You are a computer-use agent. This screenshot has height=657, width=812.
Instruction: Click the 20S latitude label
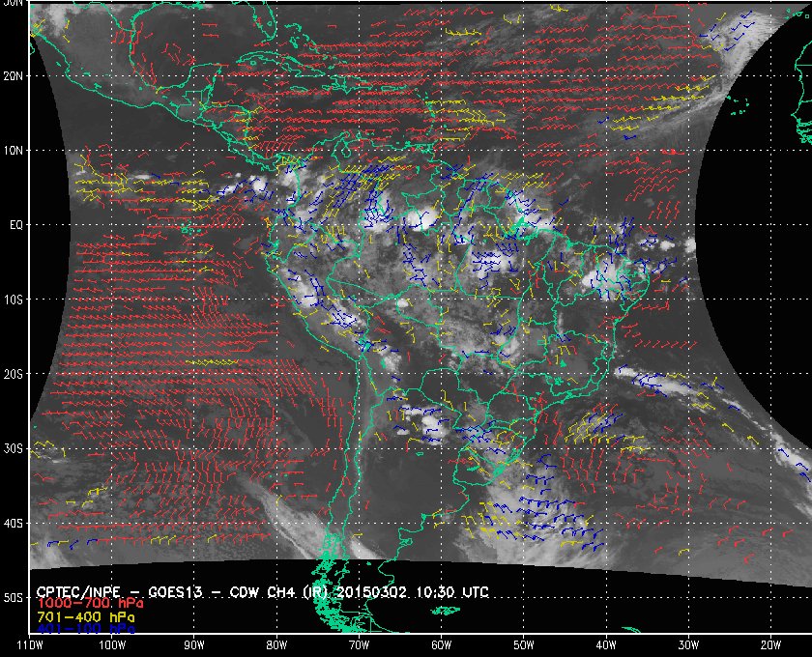pyautogui.click(x=13, y=374)
